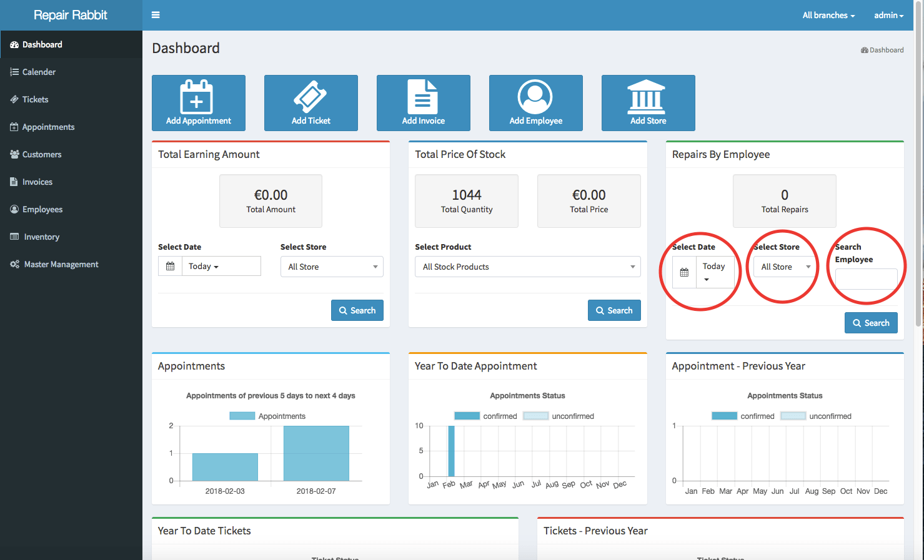This screenshot has width=924, height=560.
Task: Click the Year To Date Tickets heading
Action: point(204,531)
